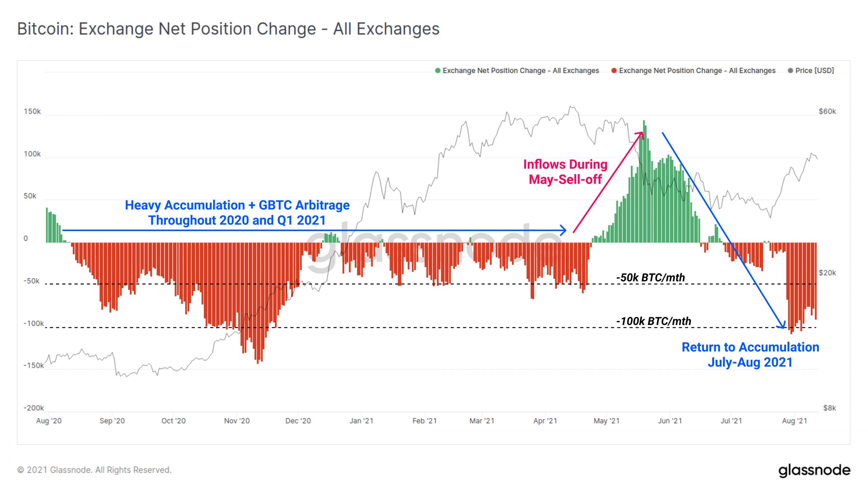
Task: Click the "-50k BTC/mth" threshold label
Action: click(650, 278)
